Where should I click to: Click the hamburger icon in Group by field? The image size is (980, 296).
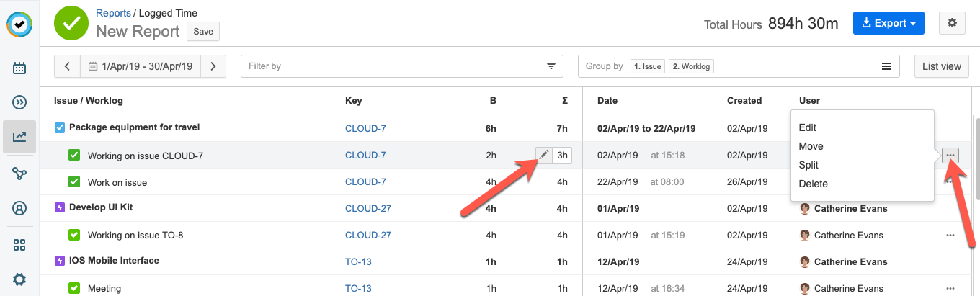[886, 66]
